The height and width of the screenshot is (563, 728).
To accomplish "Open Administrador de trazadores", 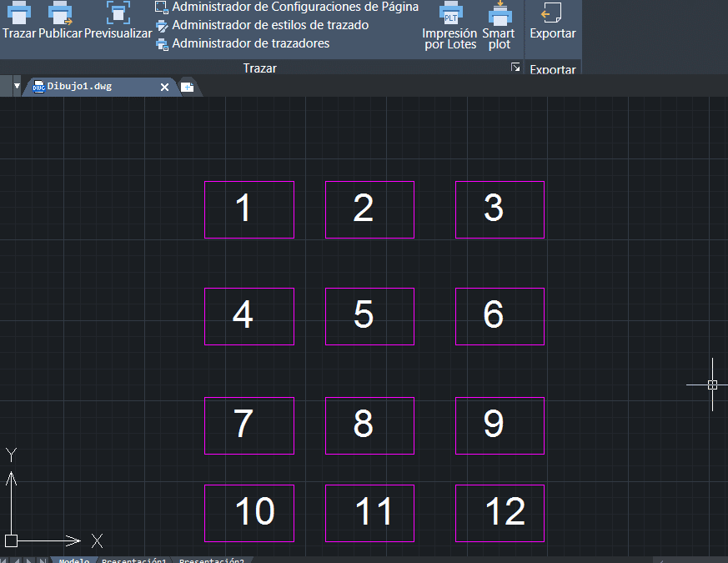I will (x=243, y=43).
